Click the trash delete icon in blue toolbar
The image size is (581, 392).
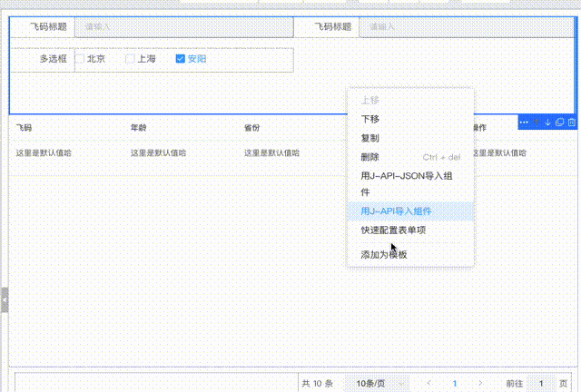(571, 122)
